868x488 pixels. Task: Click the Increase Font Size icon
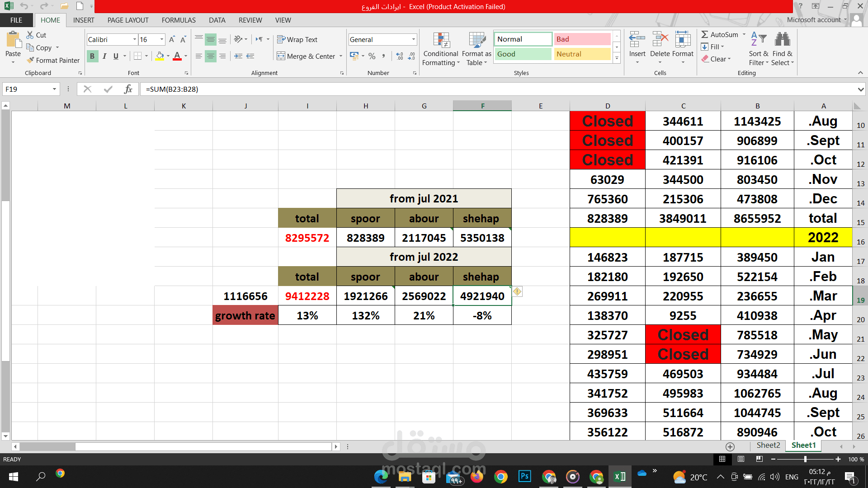point(172,40)
